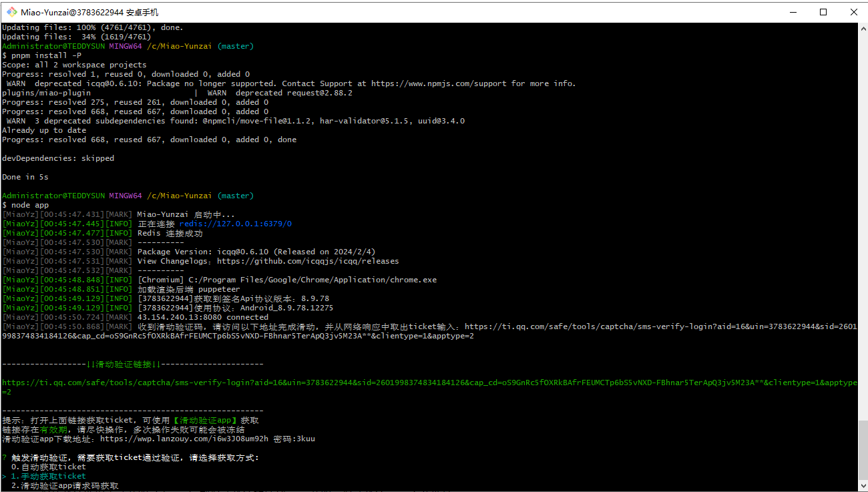Click the scrollbar up arrow
Viewport: 868px width, 492px height.
(x=862, y=28)
